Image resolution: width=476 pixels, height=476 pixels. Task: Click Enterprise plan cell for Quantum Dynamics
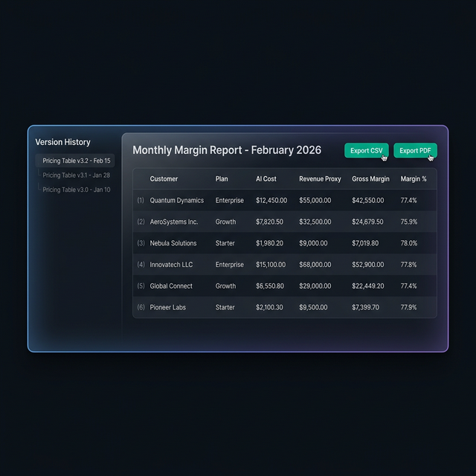(x=230, y=200)
